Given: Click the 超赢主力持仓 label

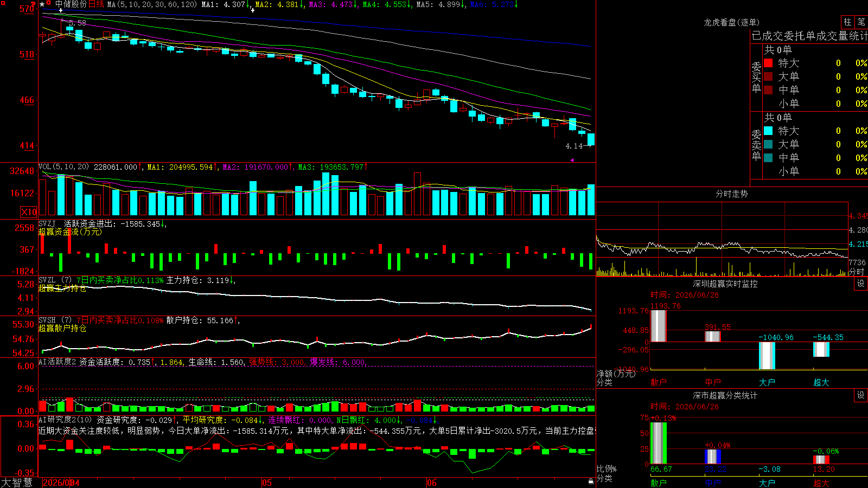Looking at the screenshot, I should (x=62, y=288).
